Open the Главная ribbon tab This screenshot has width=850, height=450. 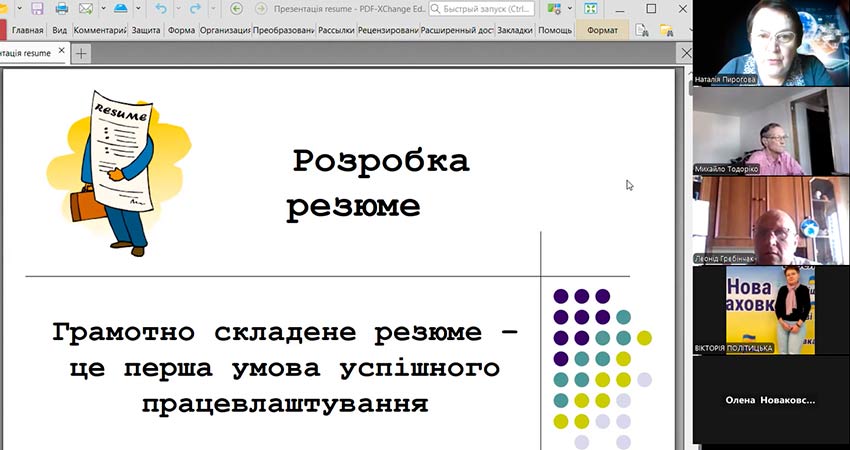click(x=27, y=30)
